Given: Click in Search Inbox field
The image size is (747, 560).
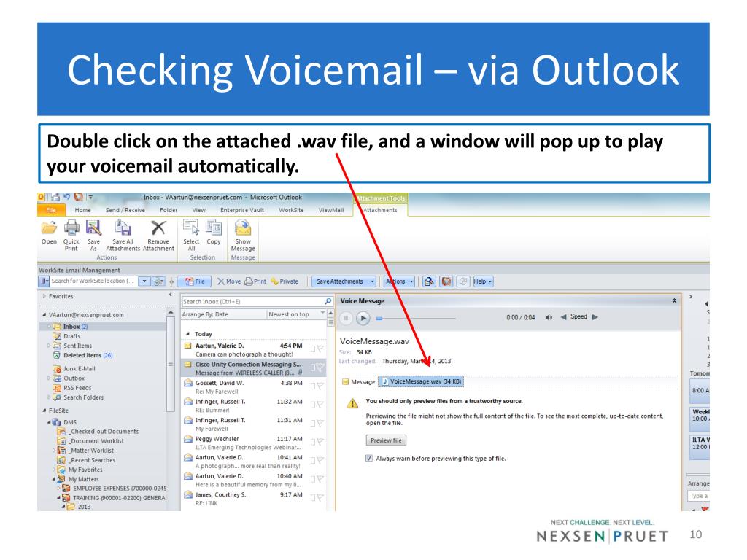Looking at the screenshot, I should (252, 301).
